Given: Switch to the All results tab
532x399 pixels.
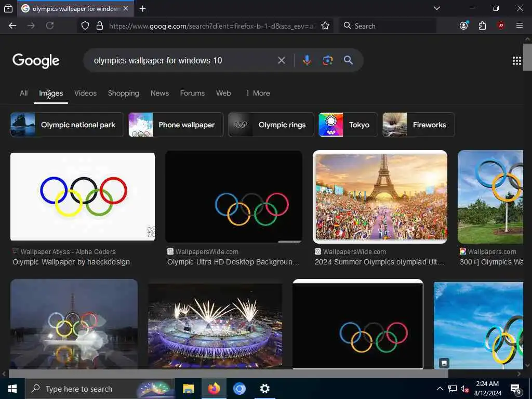Looking at the screenshot, I should pos(24,93).
